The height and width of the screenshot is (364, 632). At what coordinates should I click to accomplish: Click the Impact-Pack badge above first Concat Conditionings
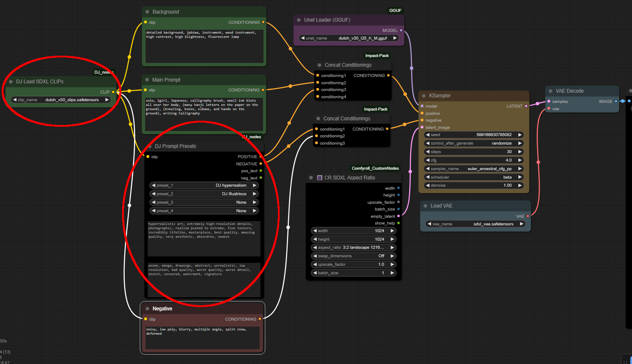377,56
